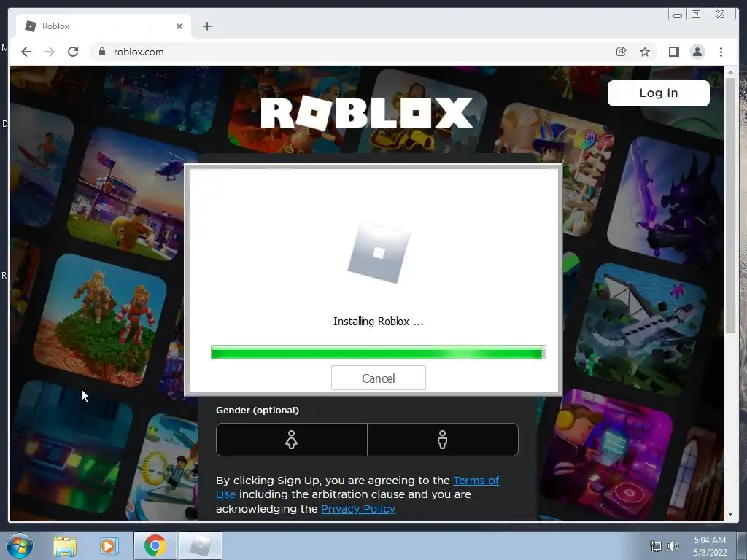Switch to the Roblox installer taskbar item

pos(201,545)
